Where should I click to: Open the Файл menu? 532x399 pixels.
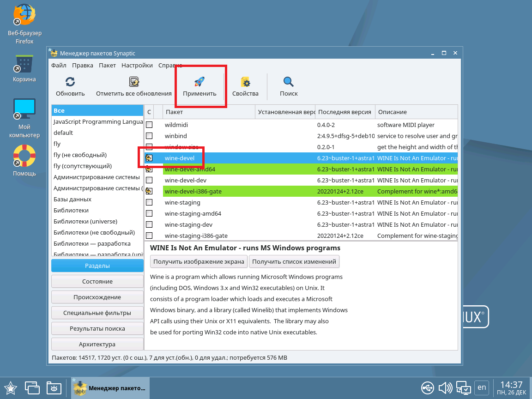coord(59,66)
